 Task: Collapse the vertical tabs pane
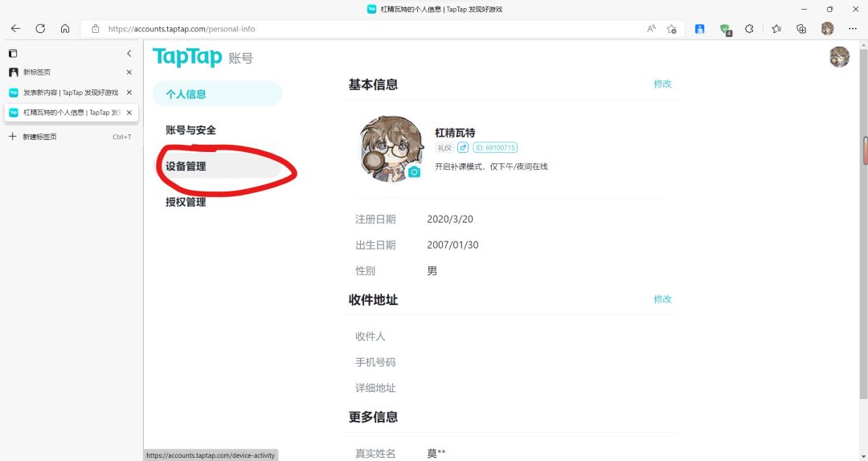point(129,53)
